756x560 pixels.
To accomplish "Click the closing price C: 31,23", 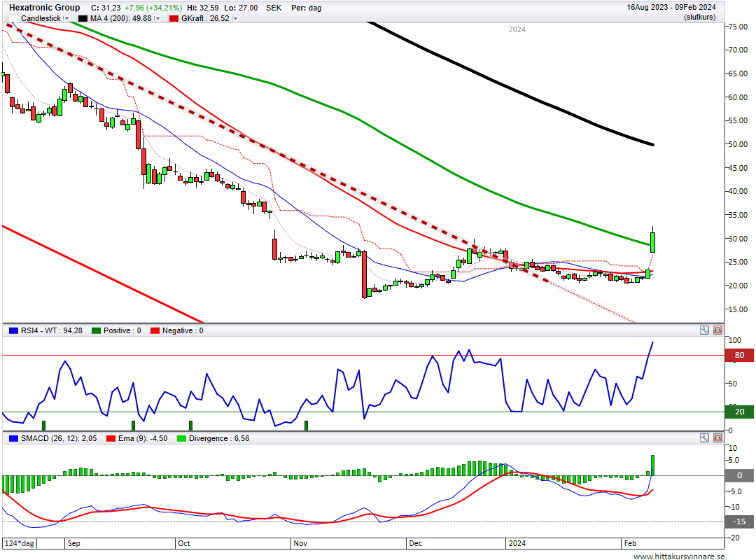I will (x=106, y=8).
